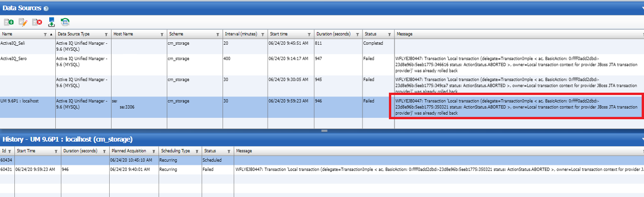Filter the Planned Acquisition history column

(153, 151)
